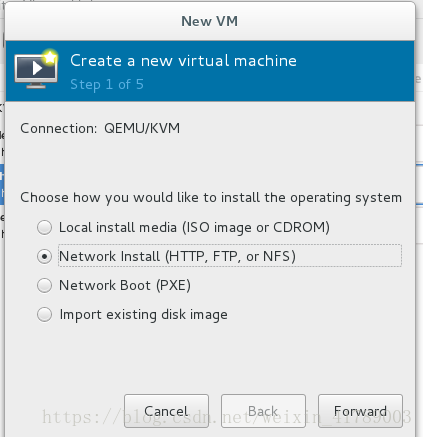423x437 pixels.
Task: Click the Cancel button
Action: tap(166, 411)
